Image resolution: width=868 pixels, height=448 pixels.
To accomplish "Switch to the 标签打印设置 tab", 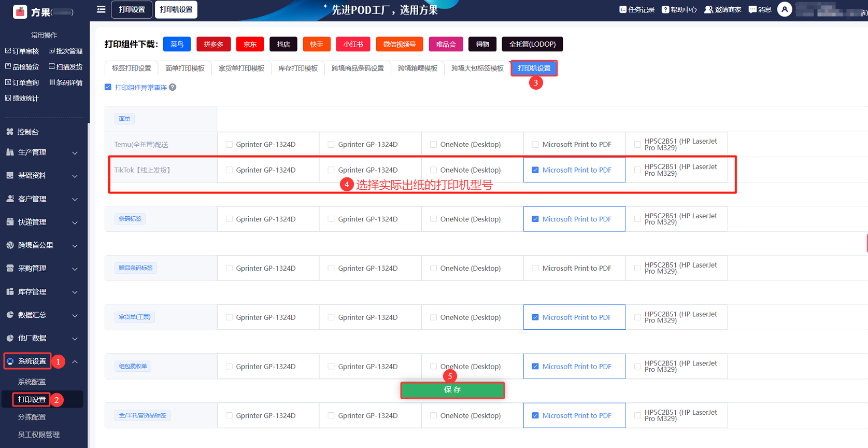I will click(132, 68).
